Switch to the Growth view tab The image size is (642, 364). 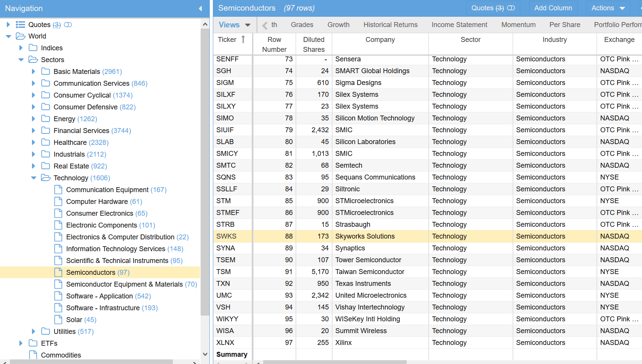tap(338, 25)
